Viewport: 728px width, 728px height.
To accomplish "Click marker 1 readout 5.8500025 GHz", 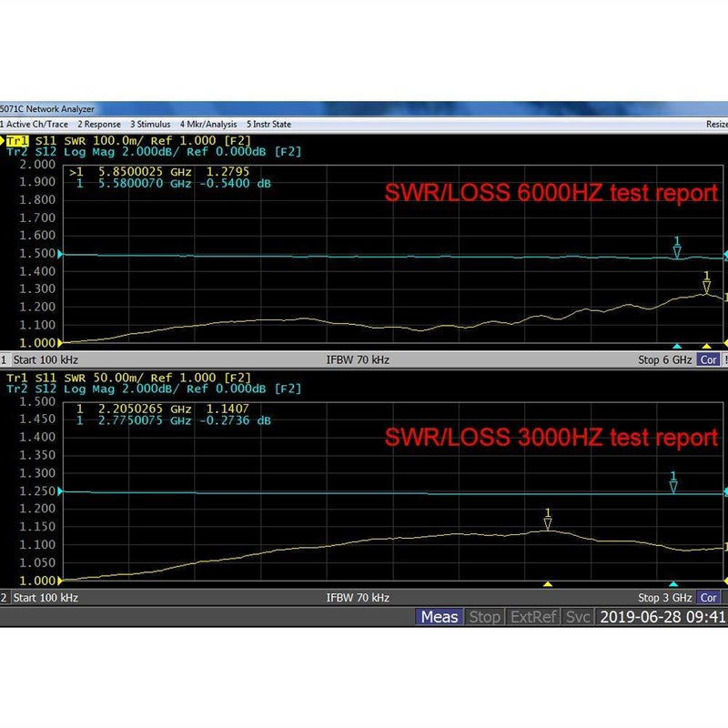I will coord(159,171).
